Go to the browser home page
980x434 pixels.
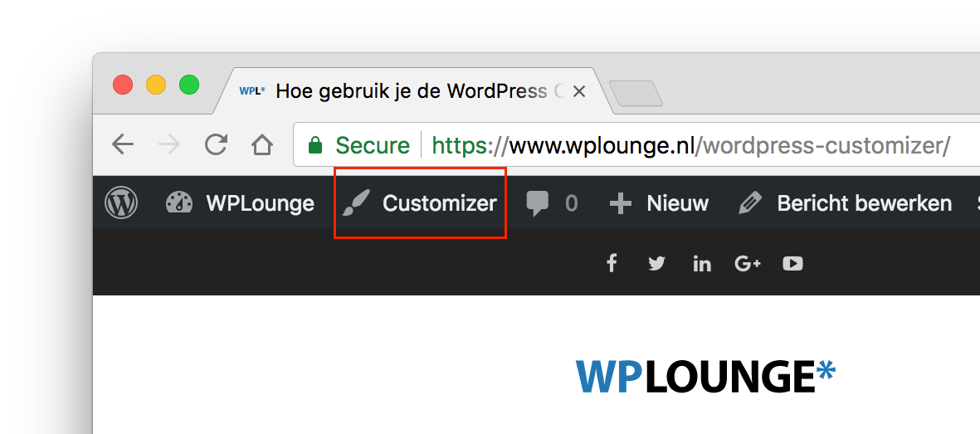[262, 146]
